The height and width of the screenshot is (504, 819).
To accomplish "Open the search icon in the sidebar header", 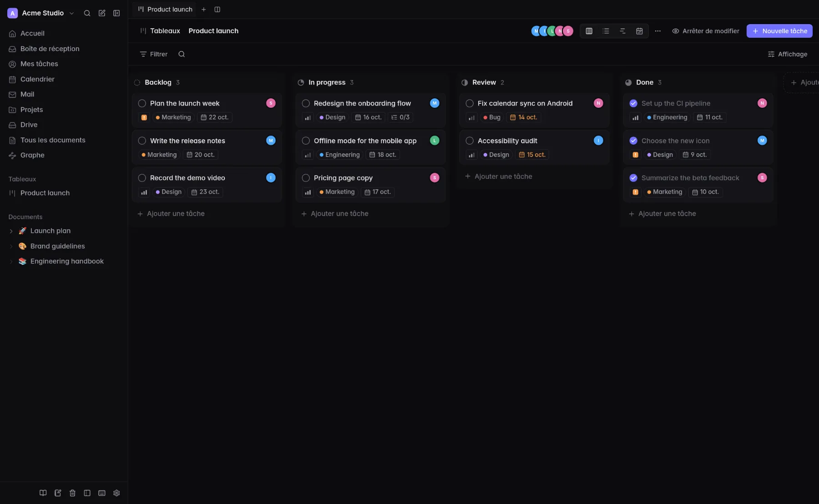I will click(87, 13).
